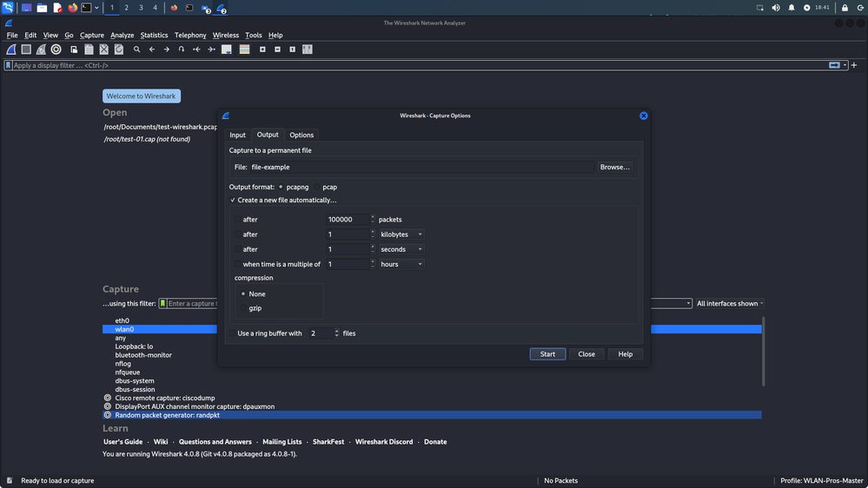Screen dimensions: 868x488
Task: Open the Statistics menu
Action: 154,36
